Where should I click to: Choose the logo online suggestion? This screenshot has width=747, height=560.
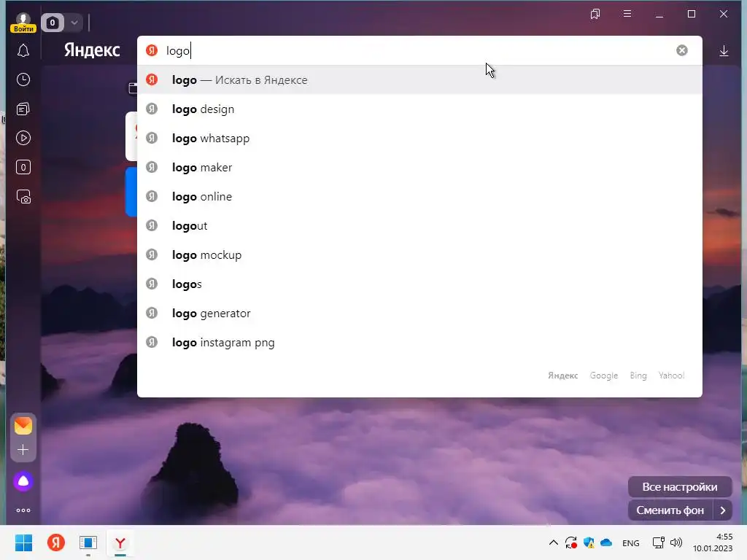(x=419, y=196)
